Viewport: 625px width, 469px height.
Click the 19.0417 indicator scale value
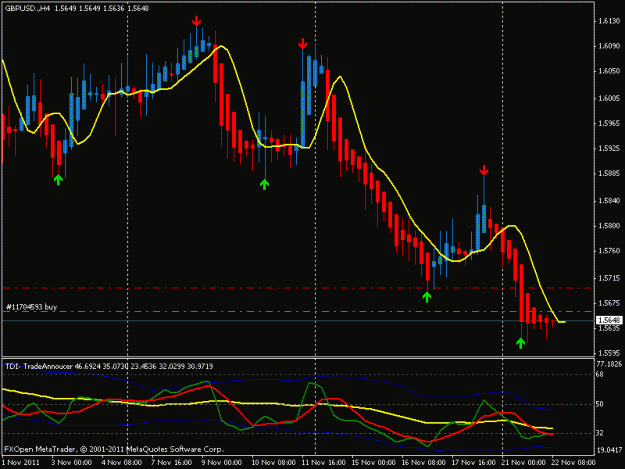click(x=609, y=450)
